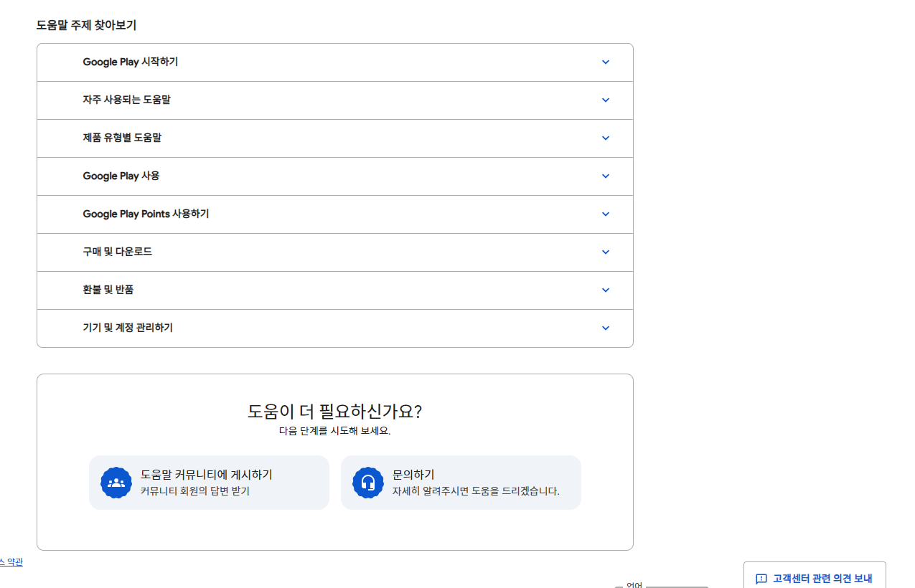Click the '제품 유형별 도움말' topic title
This screenshot has height=588, width=915.
tap(122, 138)
